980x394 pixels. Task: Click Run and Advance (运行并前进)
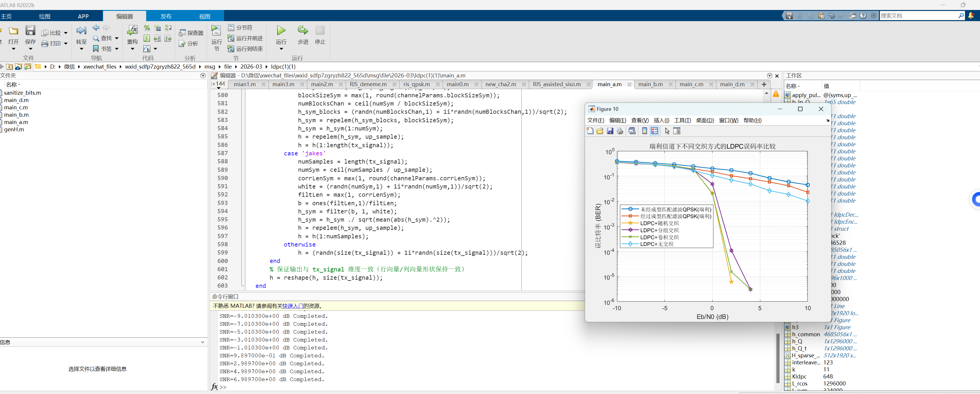(245, 38)
